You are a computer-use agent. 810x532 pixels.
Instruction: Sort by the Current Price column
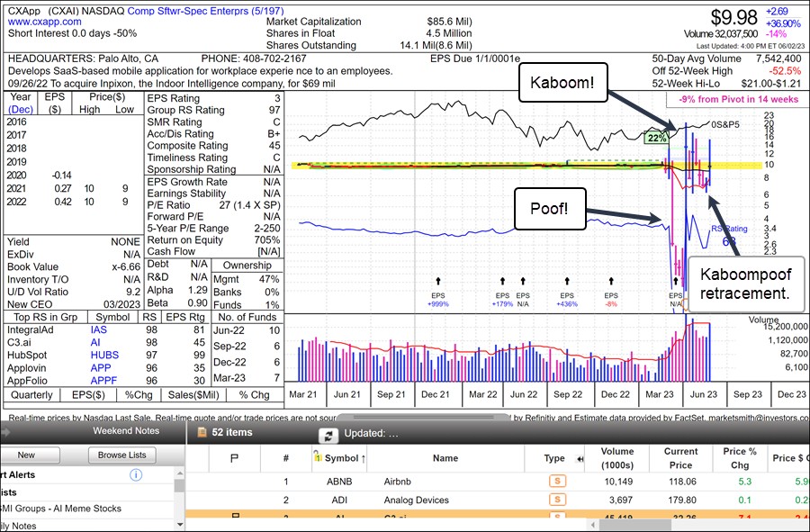click(x=681, y=458)
